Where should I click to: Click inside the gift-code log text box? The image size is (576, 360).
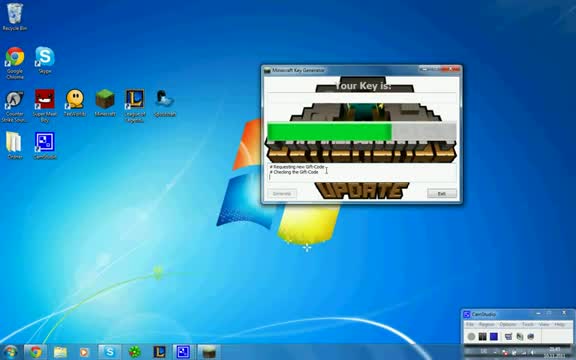362,173
